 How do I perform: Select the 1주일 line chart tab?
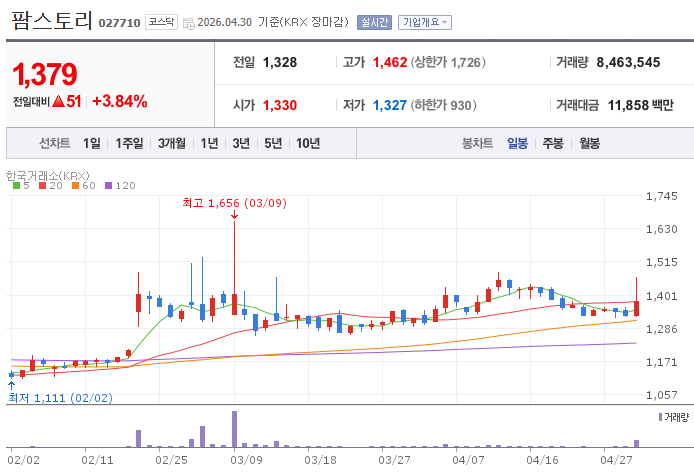click(129, 143)
